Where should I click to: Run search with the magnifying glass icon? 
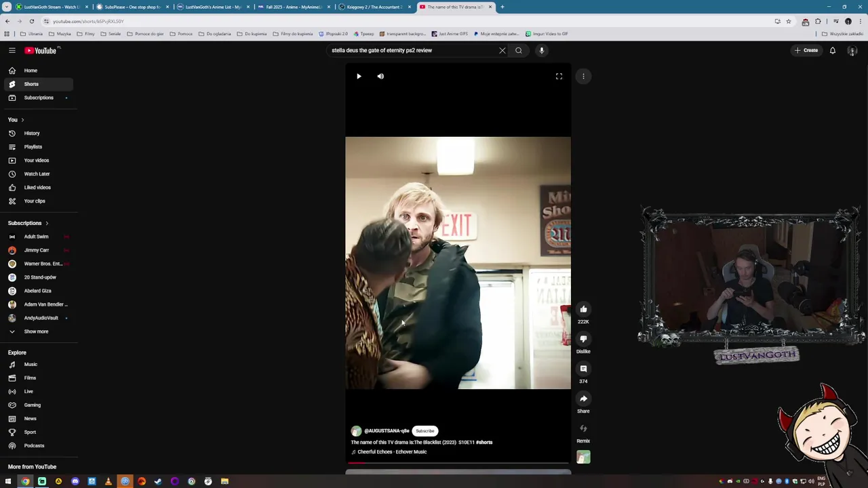[x=519, y=50]
